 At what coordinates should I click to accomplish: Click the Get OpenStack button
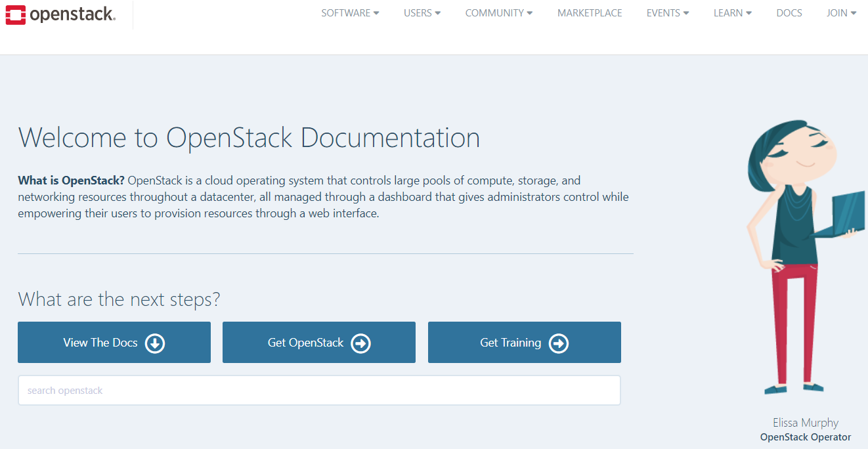[x=319, y=342]
